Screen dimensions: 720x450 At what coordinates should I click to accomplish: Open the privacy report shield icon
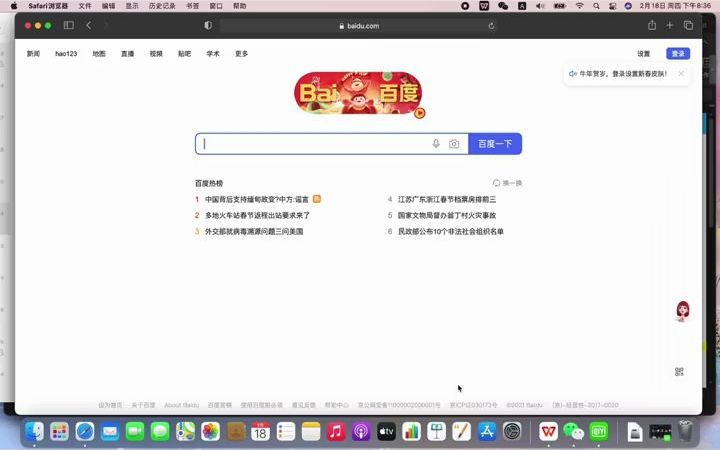click(x=208, y=25)
